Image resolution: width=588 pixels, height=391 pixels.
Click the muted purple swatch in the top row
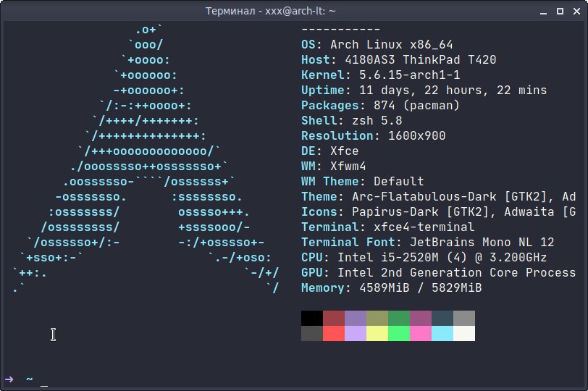356,318
